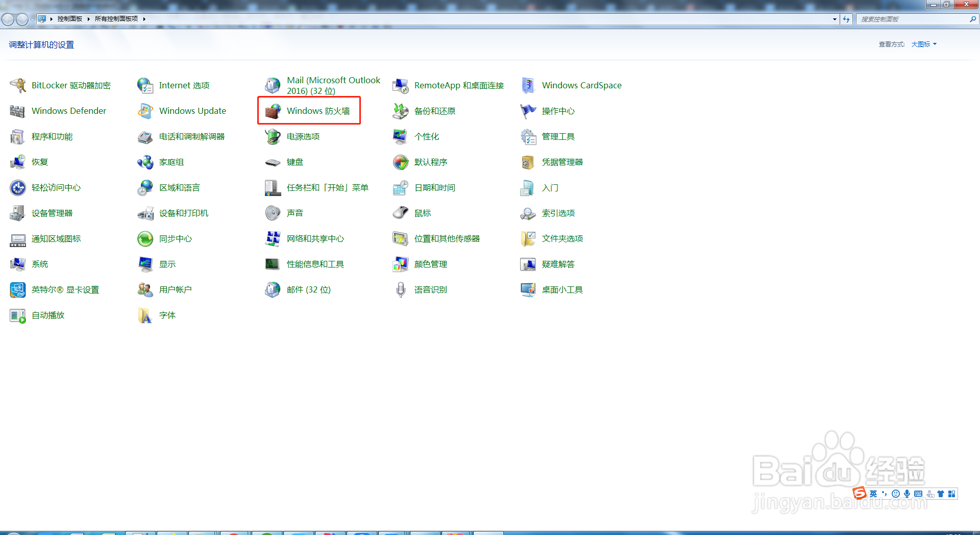Open 系统 information panel
Screen dimensions: 980x535
click(40, 264)
